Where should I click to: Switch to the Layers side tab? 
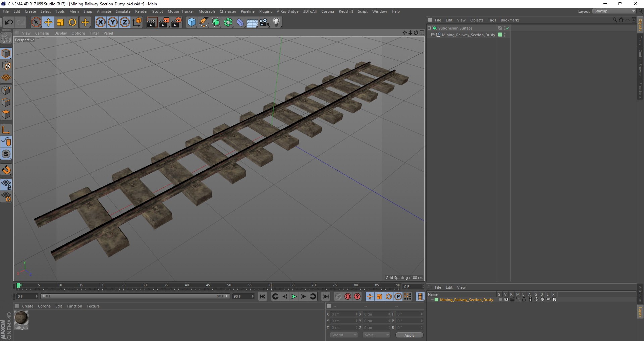[640, 312]
